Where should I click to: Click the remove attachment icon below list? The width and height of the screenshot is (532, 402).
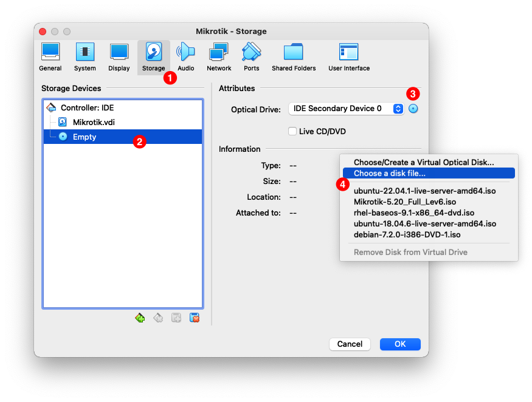[195, 318]
